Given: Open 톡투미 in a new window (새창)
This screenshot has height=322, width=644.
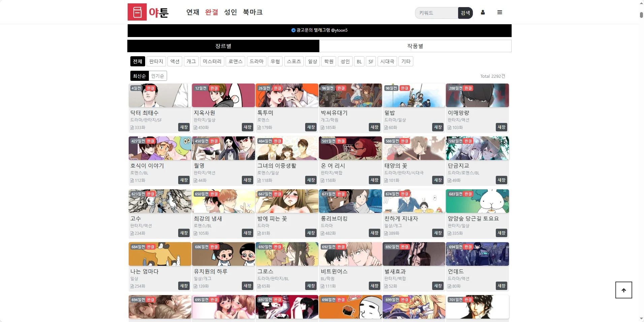Looking at the screenshot, I should [x=311, y=127].
